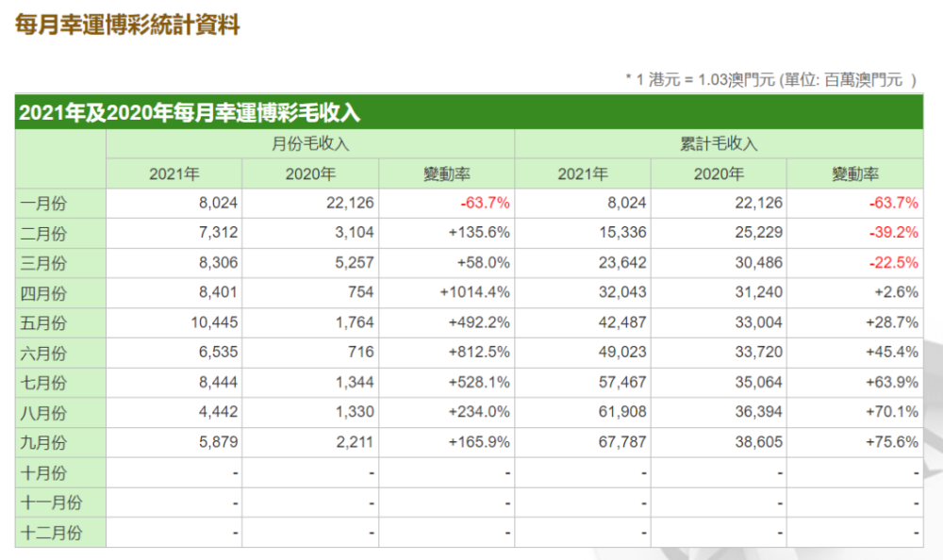Click the 每月幸運博彩統計資料 page heading
943x560 pixels.
click(x=127, y=25)
